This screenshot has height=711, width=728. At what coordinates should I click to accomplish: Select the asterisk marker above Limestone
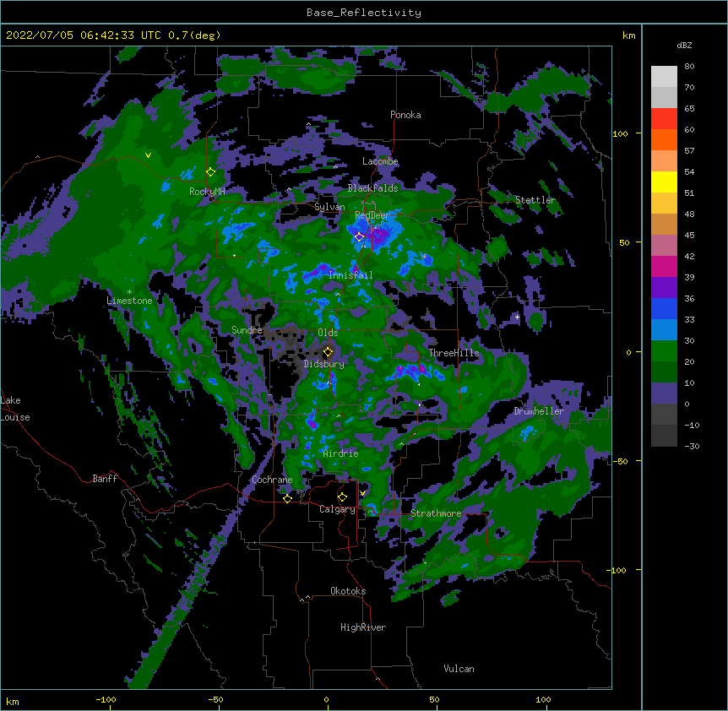(x=129, y=292)
